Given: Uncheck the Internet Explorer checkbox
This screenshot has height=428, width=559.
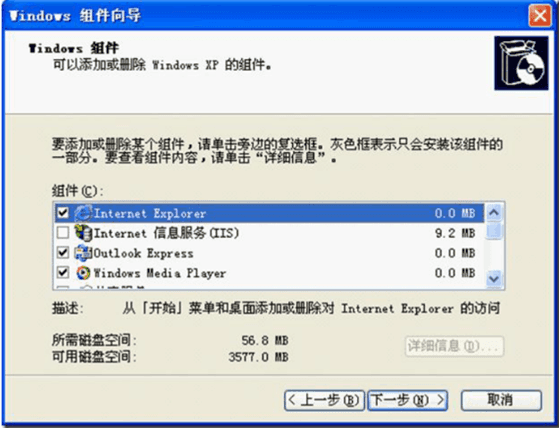Looking at the screenshot, I should [63, 213].
